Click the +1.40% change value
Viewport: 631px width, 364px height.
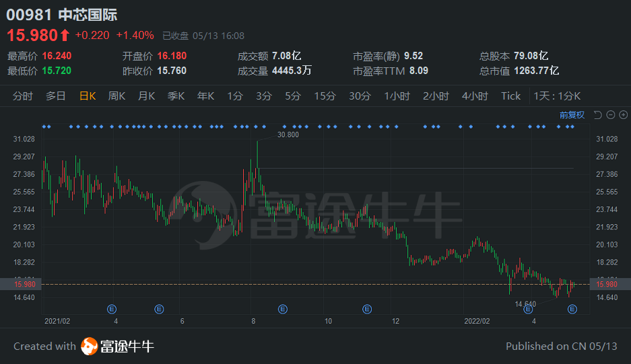tap(135, 36)
